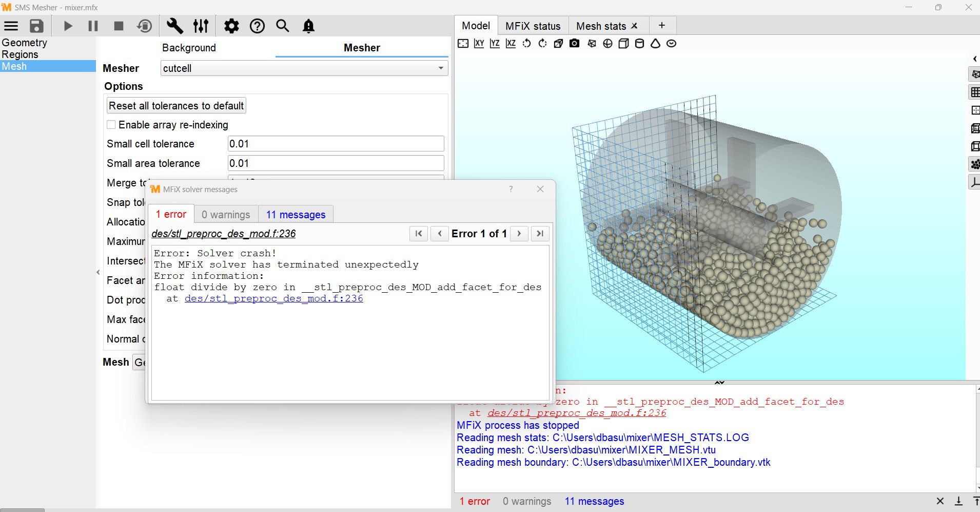This screenshot has height=512, width=980.
Task: Click the mesh wireframe icon in Model toolbar
Action: point(592,44)
